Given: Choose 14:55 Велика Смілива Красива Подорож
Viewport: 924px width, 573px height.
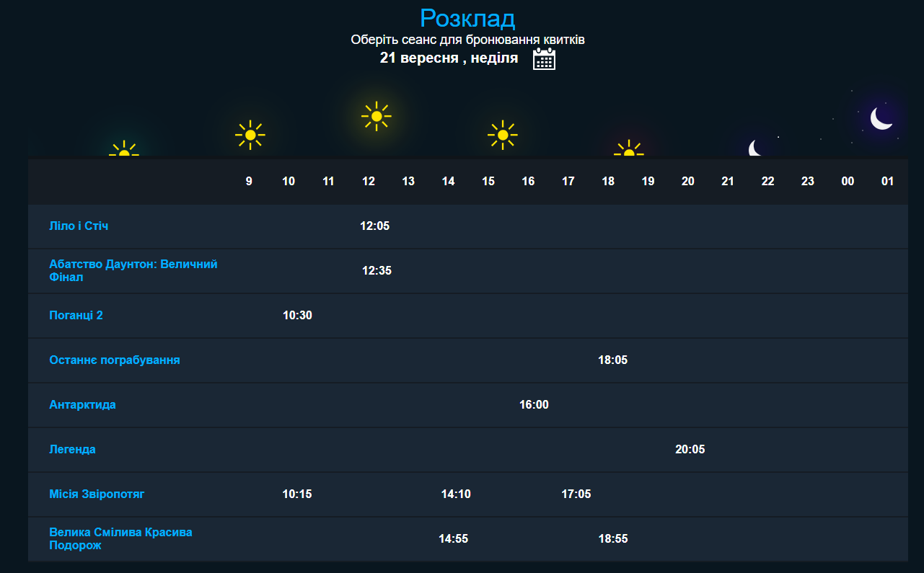Looking at the screenshot, I should pyautogui.click(x=453, y=539).
